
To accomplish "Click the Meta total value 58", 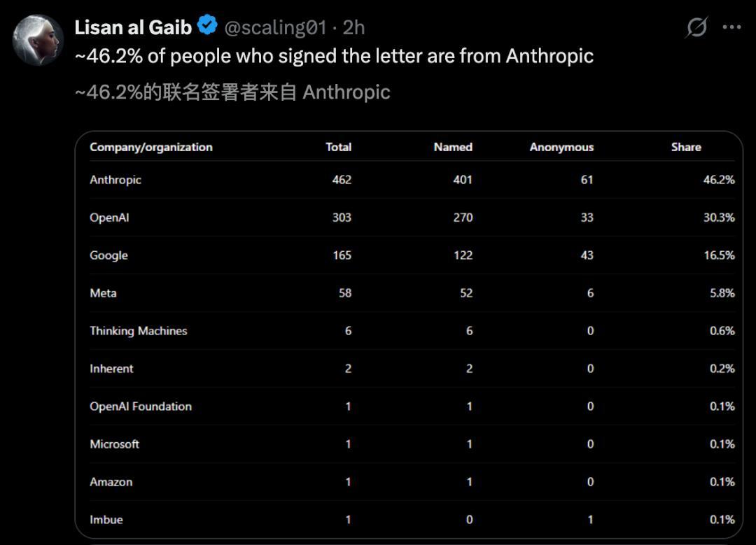I will click(344, 293).
